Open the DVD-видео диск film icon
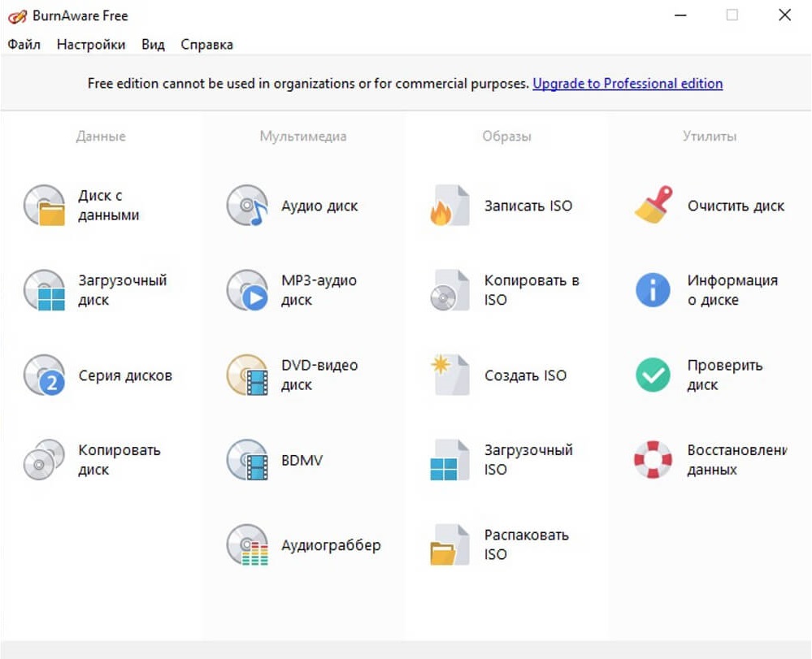This screenshot has height=659, width=812. click(248, 375)
